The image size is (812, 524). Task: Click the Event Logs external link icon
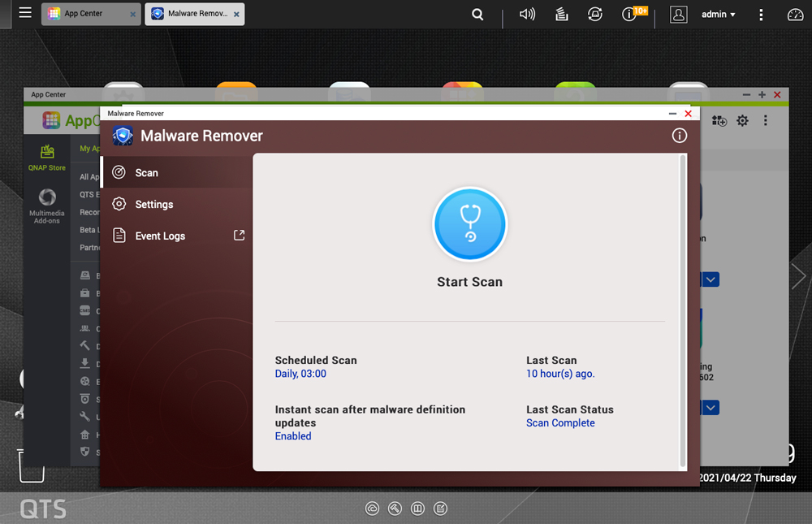coord(239,236)
